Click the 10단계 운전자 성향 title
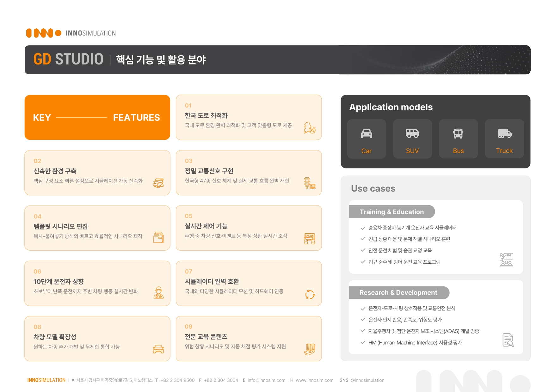The image size is (555, 392). click(x=59, y=281)
